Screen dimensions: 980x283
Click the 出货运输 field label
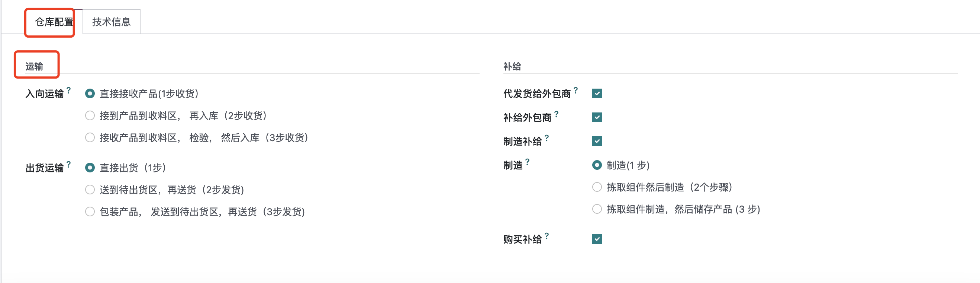coord(45,168)
